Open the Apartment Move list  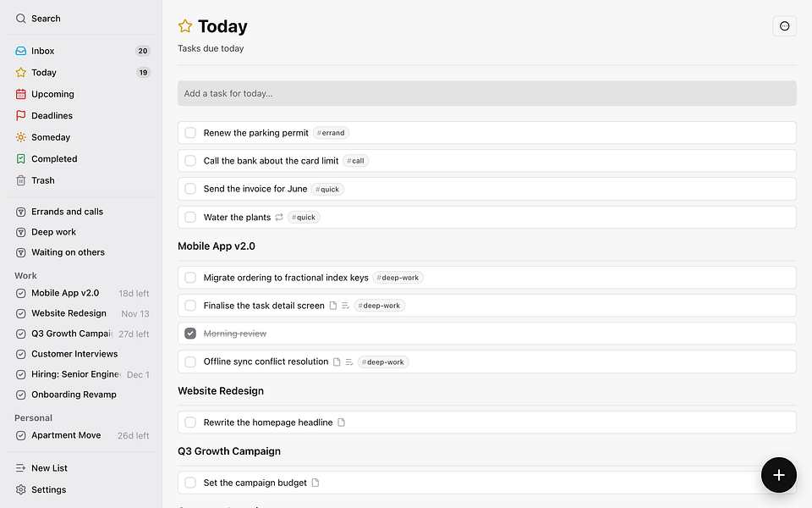[x=83, y=435]
